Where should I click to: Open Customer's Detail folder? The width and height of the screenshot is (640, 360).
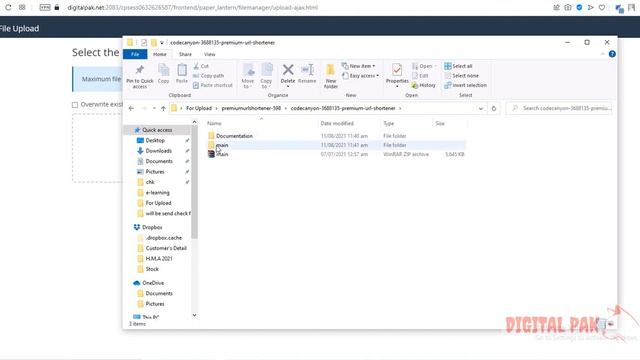point(166,248)
